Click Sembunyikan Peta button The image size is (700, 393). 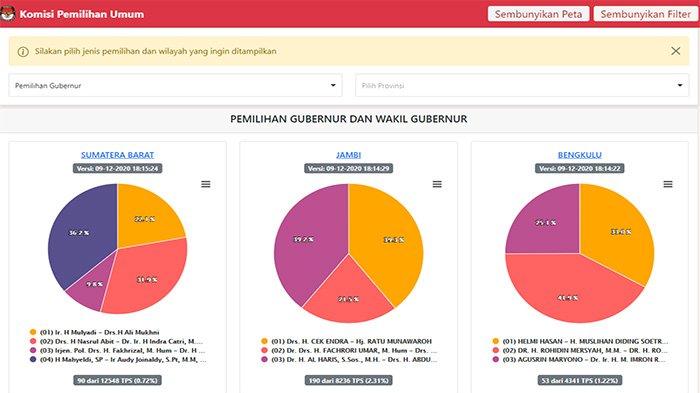(x=538, y=14)
